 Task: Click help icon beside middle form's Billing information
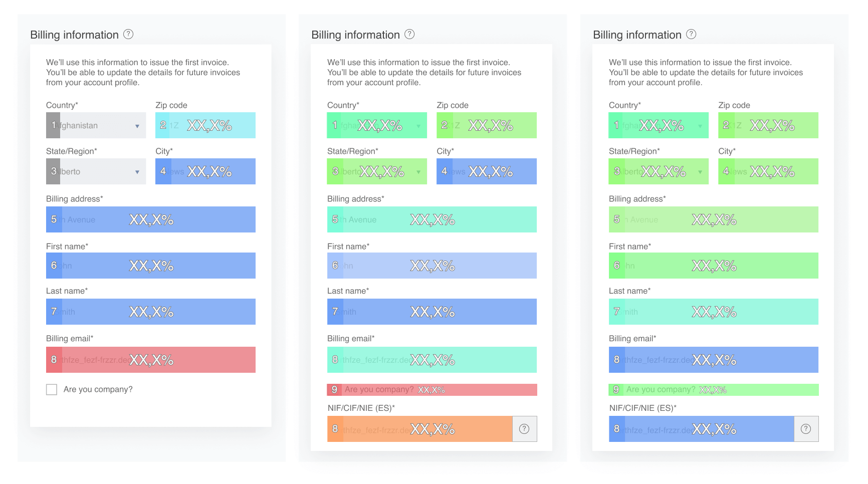[409, 34]
